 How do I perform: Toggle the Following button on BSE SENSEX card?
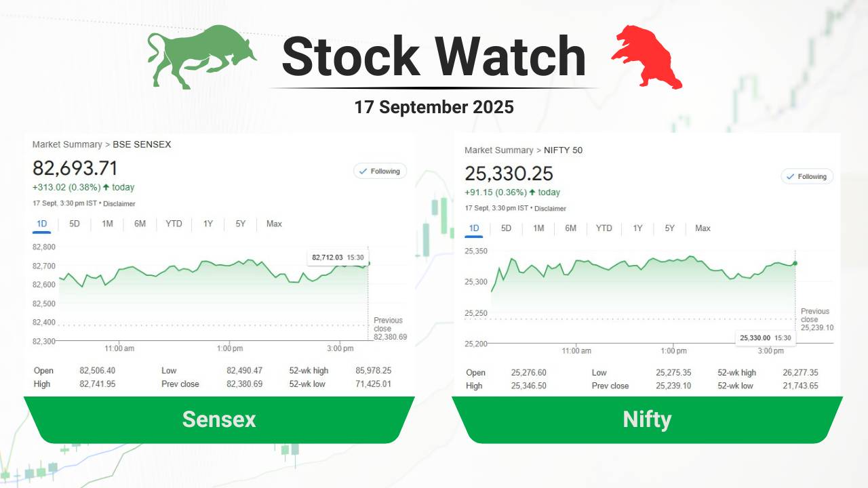pyautogui.click(x=380, y=171)
